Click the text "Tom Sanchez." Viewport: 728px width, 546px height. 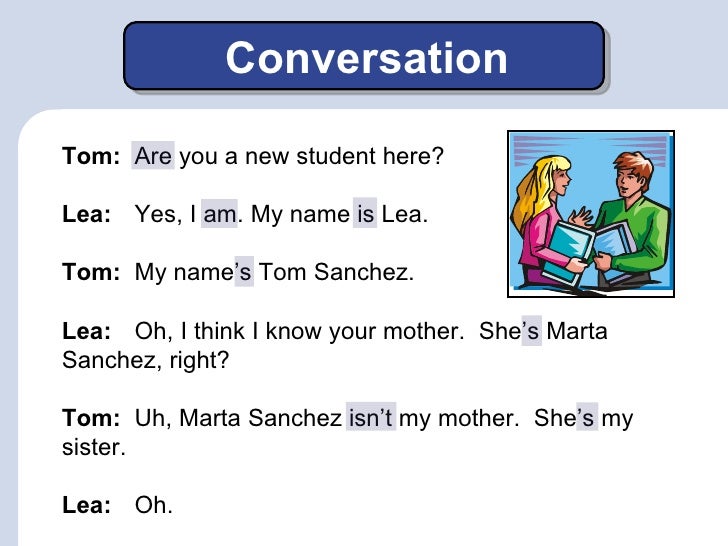336,272
